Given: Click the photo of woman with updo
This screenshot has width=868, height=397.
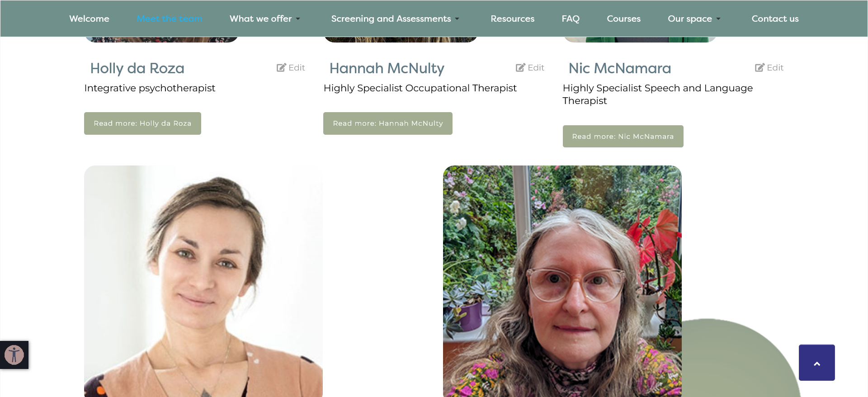Looking at the screenshot, I should coord(203,281).
